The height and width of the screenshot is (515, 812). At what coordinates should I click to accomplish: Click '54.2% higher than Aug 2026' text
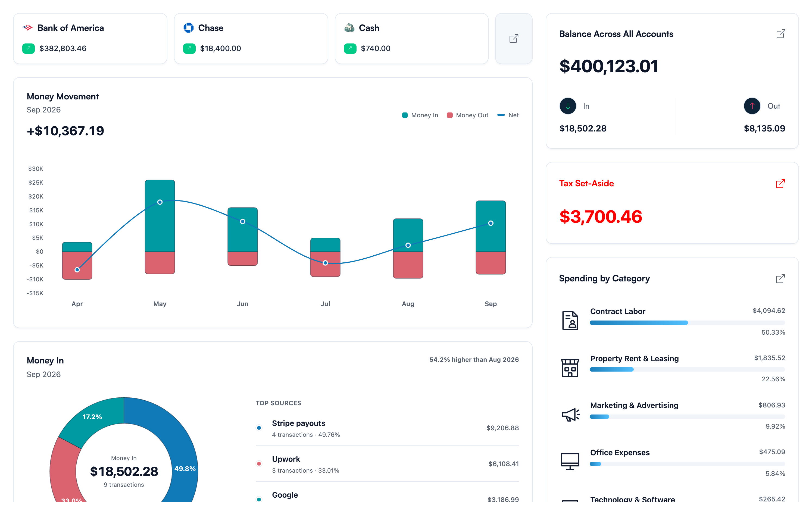point(474,360)
